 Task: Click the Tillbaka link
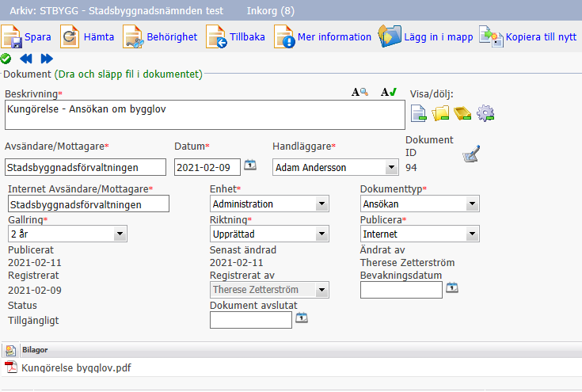tap(247, 37)
